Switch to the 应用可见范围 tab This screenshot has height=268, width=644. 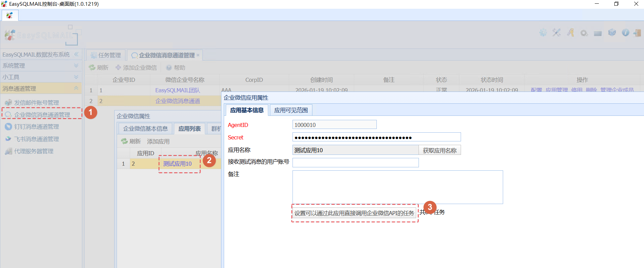[291, 110]
